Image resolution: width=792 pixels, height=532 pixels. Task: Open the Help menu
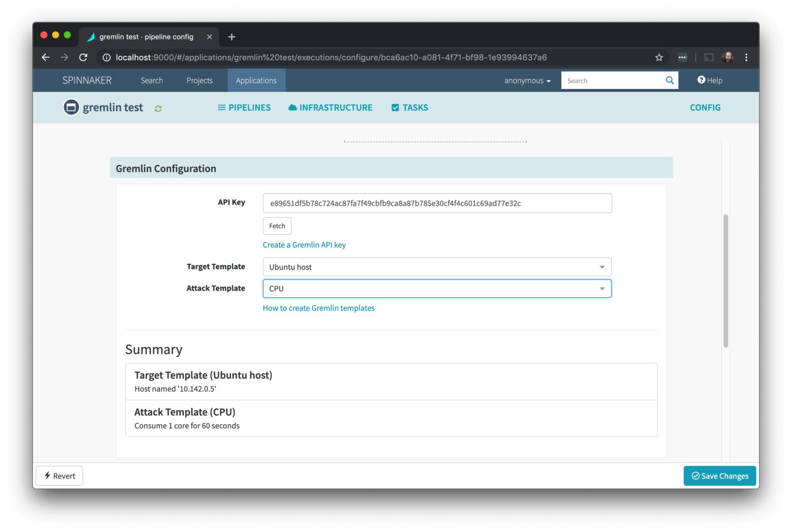(710, 80)
